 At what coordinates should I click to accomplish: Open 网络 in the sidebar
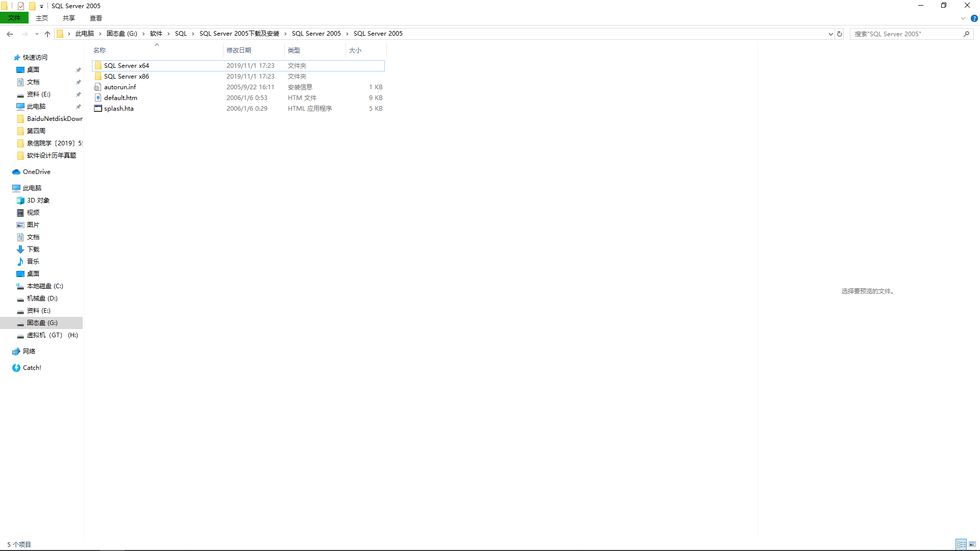(29, 352)
